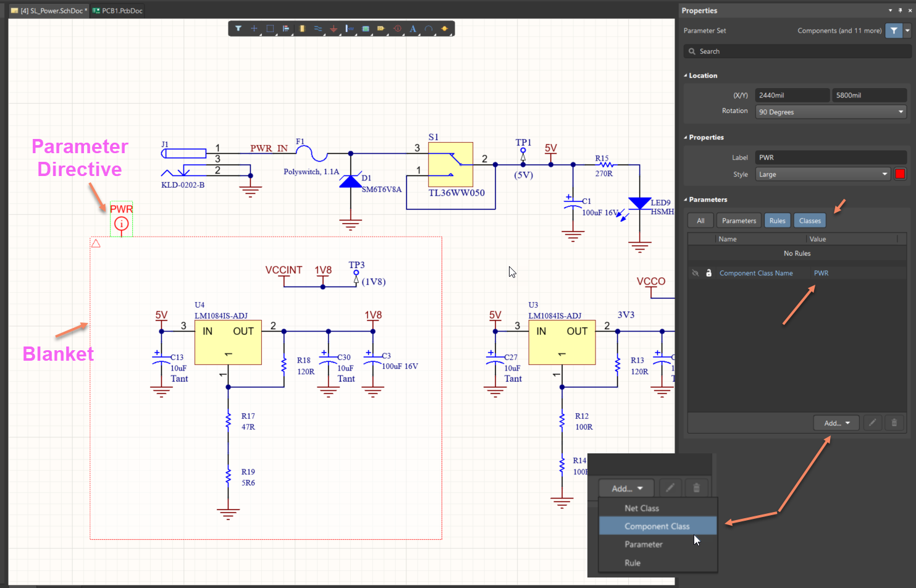Toggle visibility of Component Class Name row
Screen dimensions: 916x588
pyautogui.click(x=695, y=273)
